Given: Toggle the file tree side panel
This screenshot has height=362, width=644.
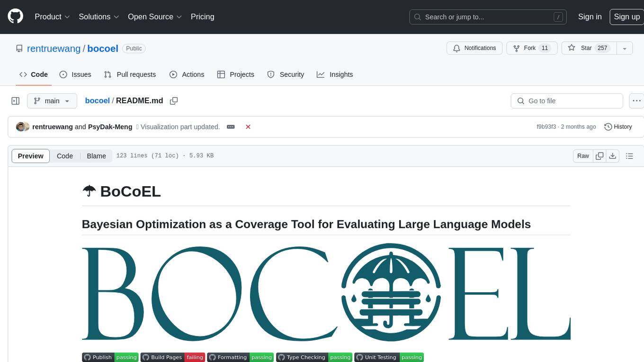Looking at the screenshot, I should click(x=15, y=101).
